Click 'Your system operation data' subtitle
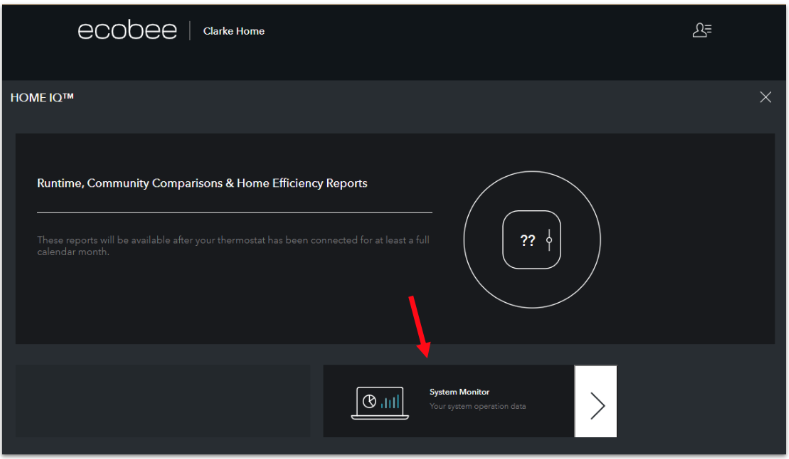 pos(478,406)
